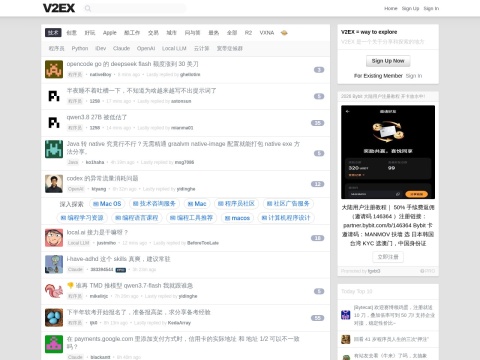Click squirrel avatar beside qwen3.7-flash topic
This screenshot has height=360, width=480.
pos(54,291)
